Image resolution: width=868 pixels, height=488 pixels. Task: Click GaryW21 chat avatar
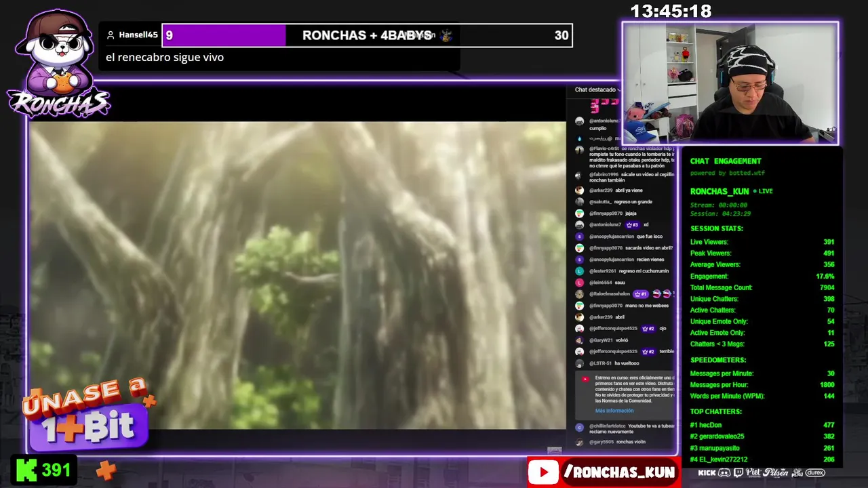tap(579, 340)
